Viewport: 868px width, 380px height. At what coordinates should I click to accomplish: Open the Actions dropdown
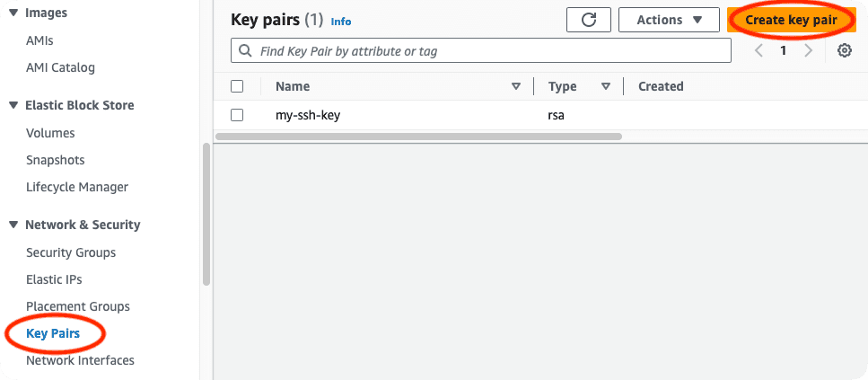669,20
